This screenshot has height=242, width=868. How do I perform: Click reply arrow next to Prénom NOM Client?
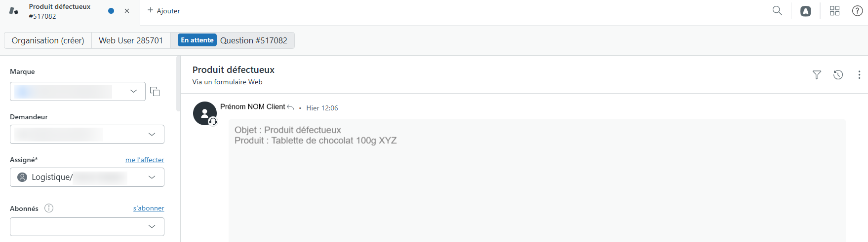pyautogui.click(x=290, y=107)
